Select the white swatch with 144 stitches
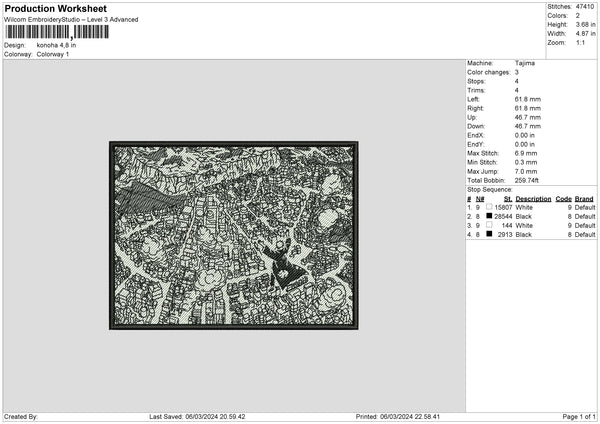Image resolution: width=600 pixels, height=424 pixels. (x=489, y=225)
